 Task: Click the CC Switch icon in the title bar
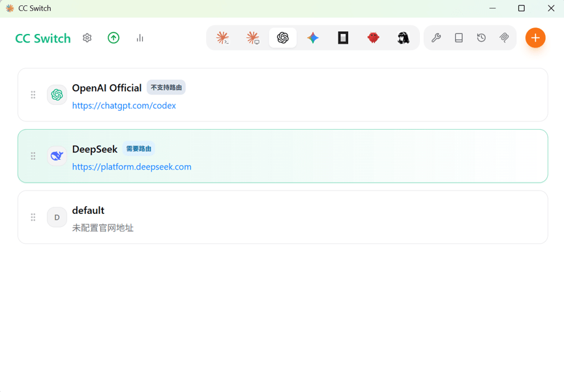10,8
